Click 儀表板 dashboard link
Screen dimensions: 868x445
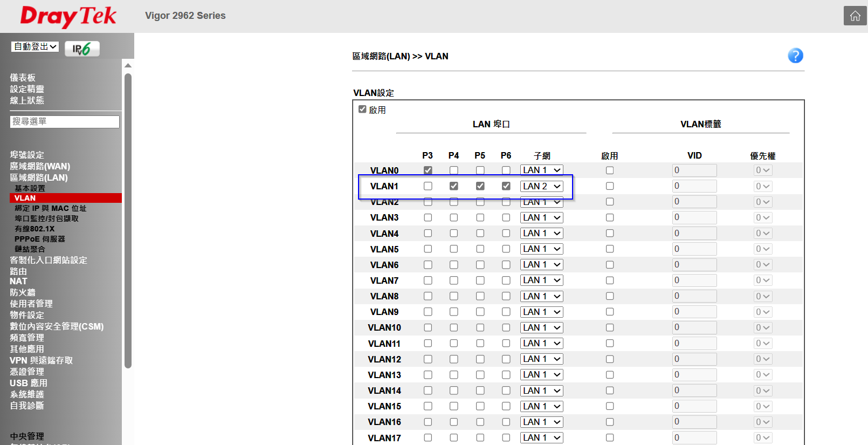(x=23, y=78)
